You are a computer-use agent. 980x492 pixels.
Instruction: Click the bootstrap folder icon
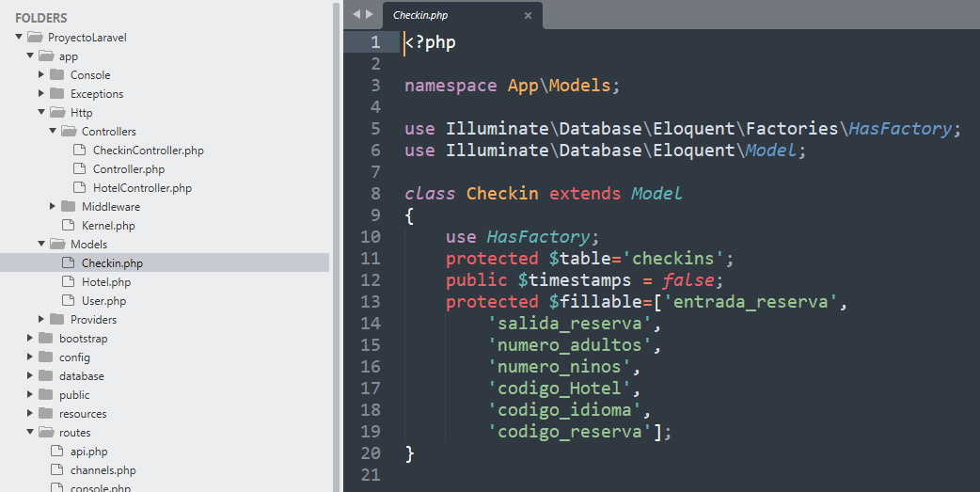coord(45,339)
